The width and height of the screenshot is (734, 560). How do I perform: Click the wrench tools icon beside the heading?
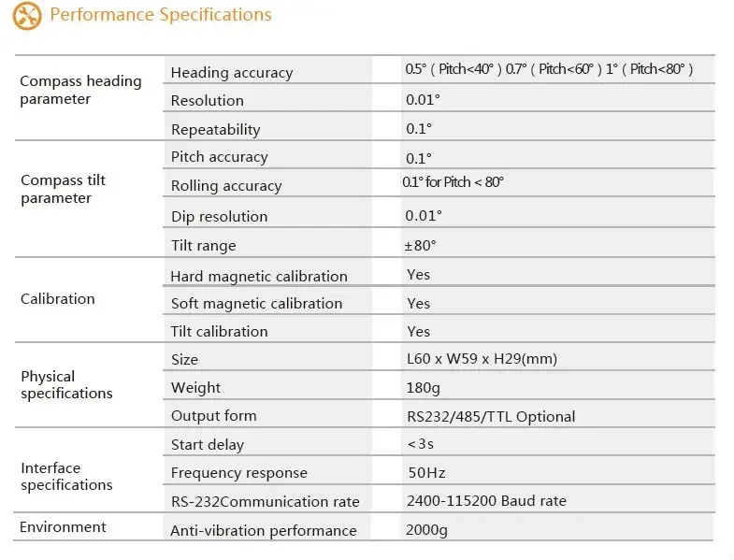coord(27,16)
